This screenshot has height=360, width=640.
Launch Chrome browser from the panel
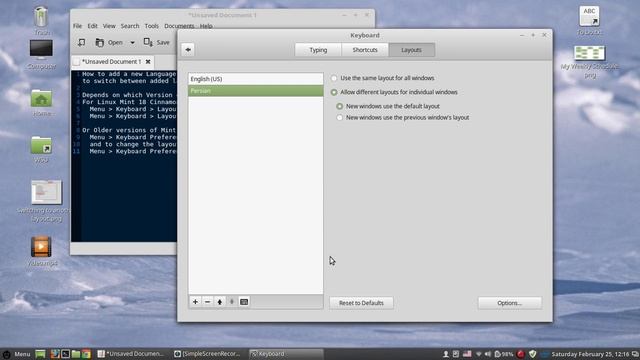point(86,354)
